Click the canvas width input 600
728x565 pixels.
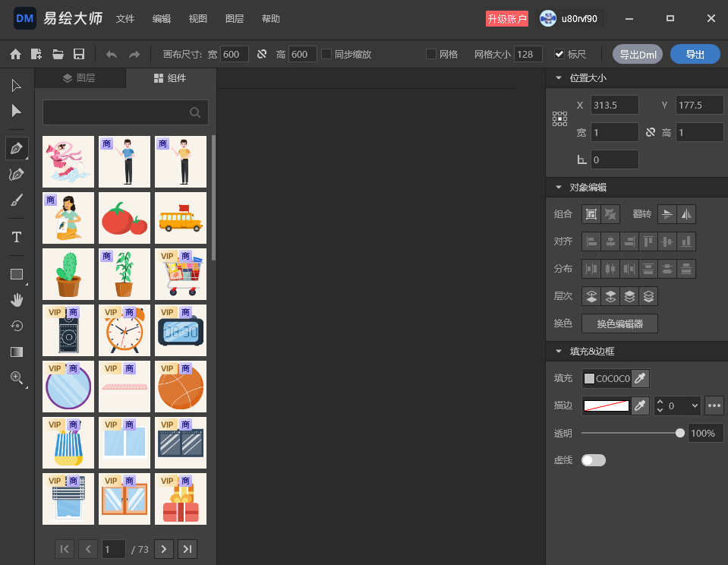[x=234, y=55]
